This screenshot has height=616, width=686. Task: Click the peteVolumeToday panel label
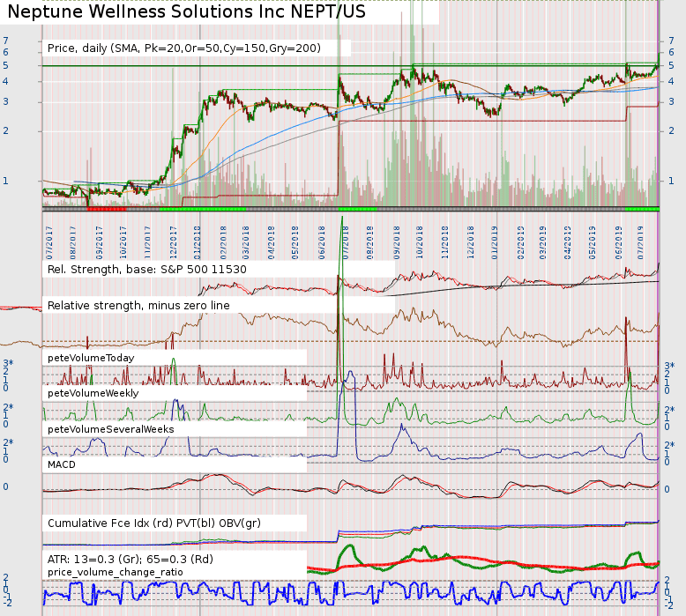[91, 358]
